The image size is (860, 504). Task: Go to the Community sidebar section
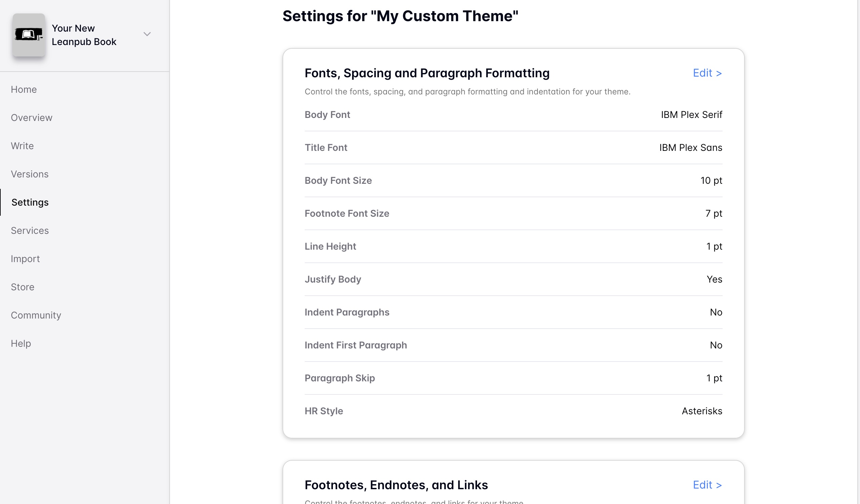pos(36,315)
